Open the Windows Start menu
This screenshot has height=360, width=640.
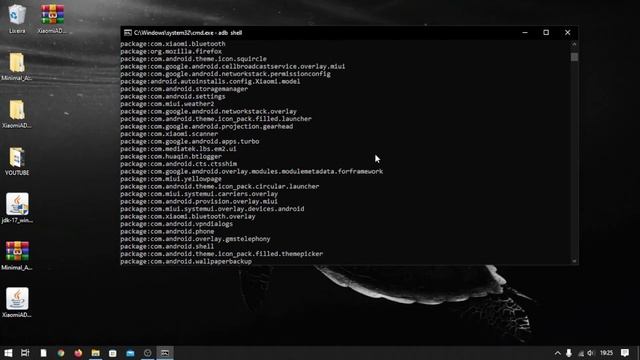coord(8,353)
